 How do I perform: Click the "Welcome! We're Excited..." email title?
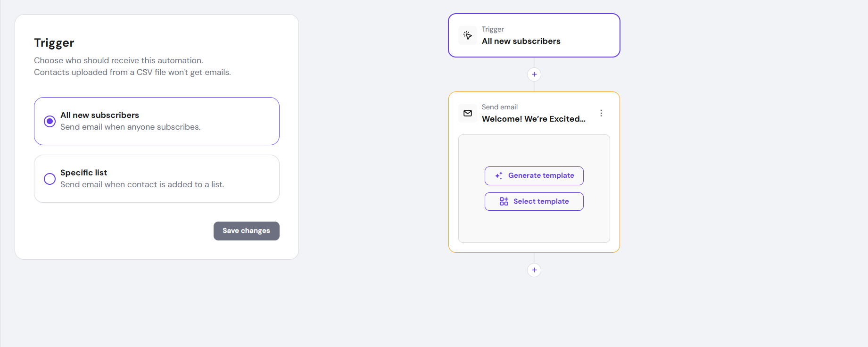533,119
